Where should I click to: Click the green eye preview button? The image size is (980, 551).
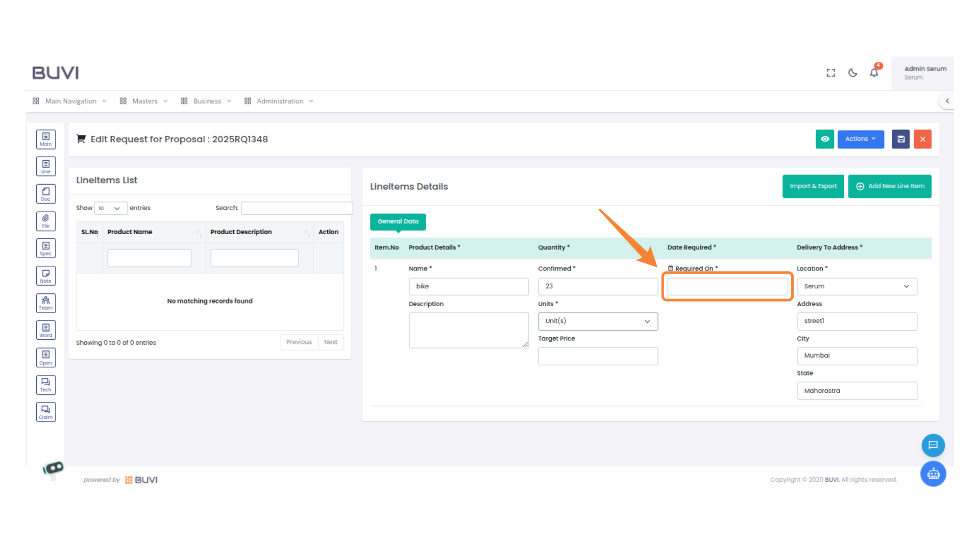(825, 139)
